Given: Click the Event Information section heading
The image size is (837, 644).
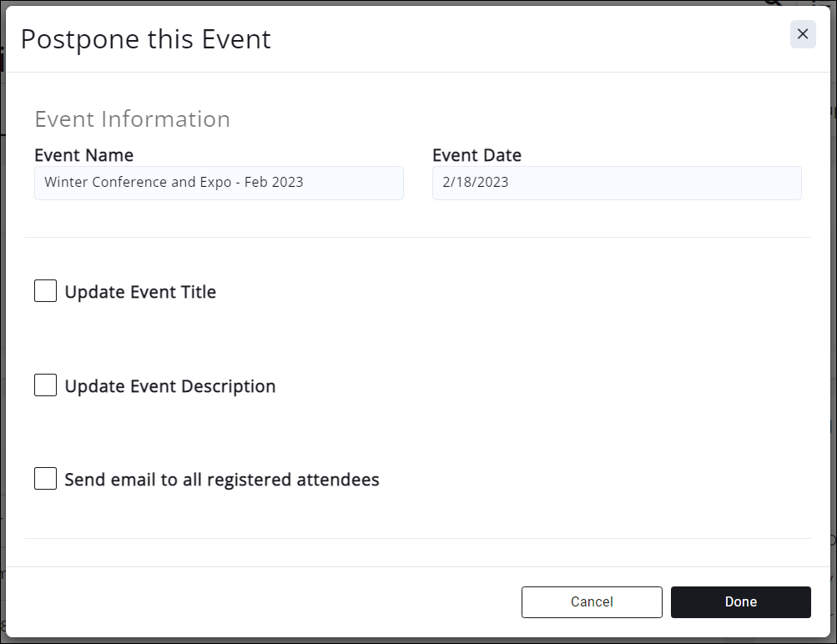Looking at the screenshot, I should (132, 119).
